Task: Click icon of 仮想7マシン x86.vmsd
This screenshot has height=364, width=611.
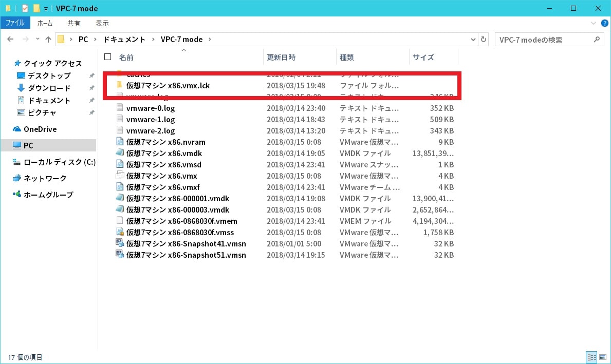Action: tap(120, 164)
